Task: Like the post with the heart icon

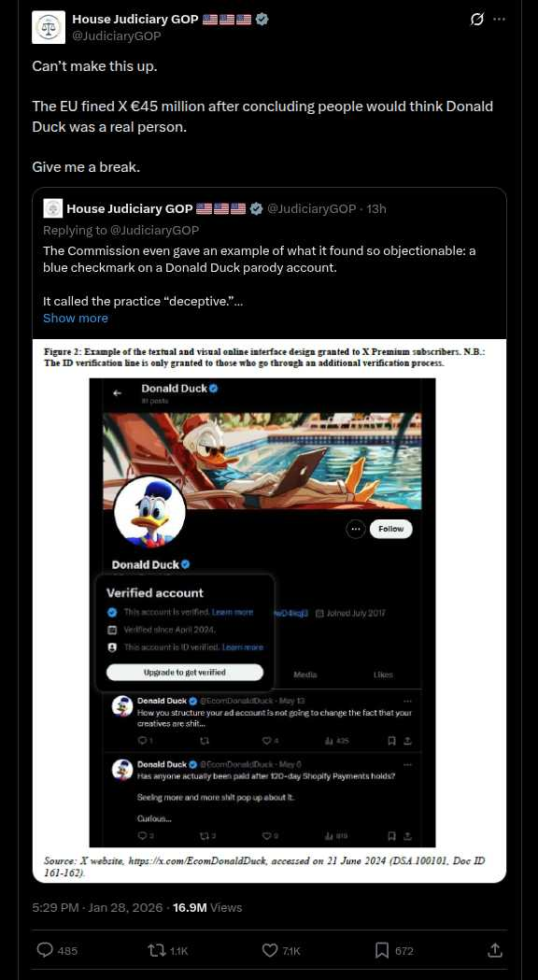Action: coord(269,950)
